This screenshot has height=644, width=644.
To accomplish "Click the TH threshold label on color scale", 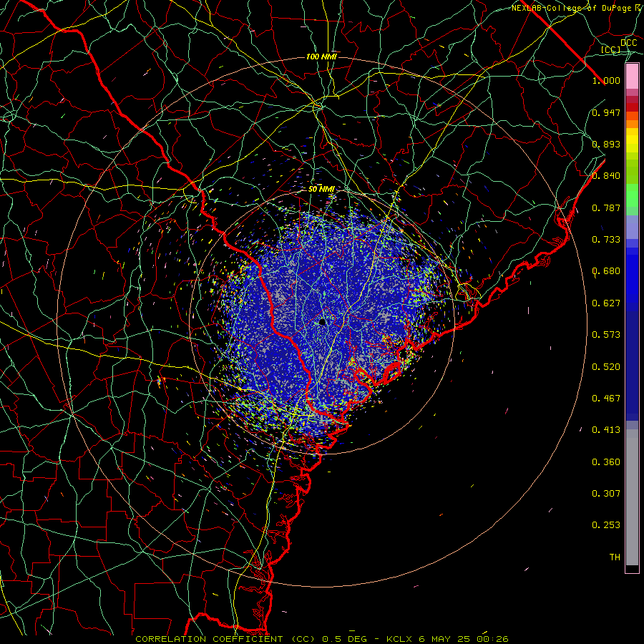I will click(615, 557).
